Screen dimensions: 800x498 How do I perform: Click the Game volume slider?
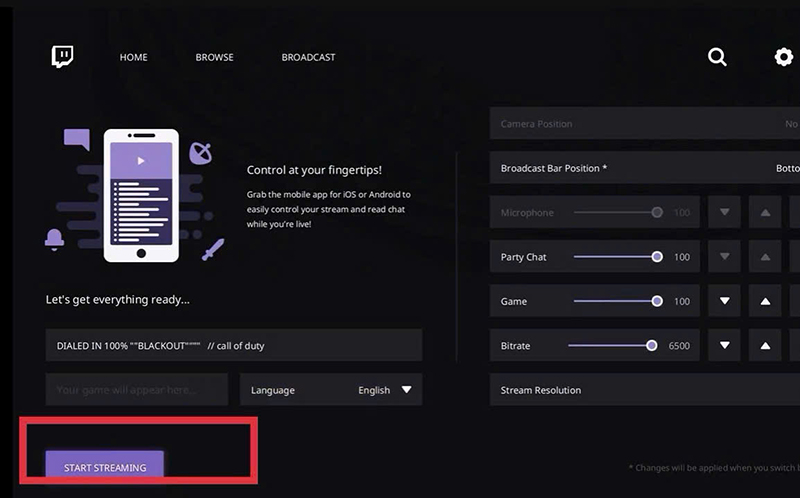(616, 301)
